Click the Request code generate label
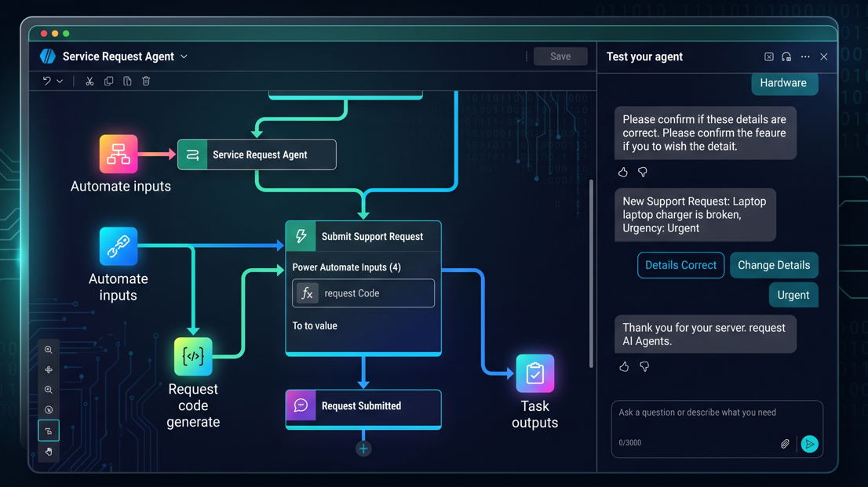 193,405
